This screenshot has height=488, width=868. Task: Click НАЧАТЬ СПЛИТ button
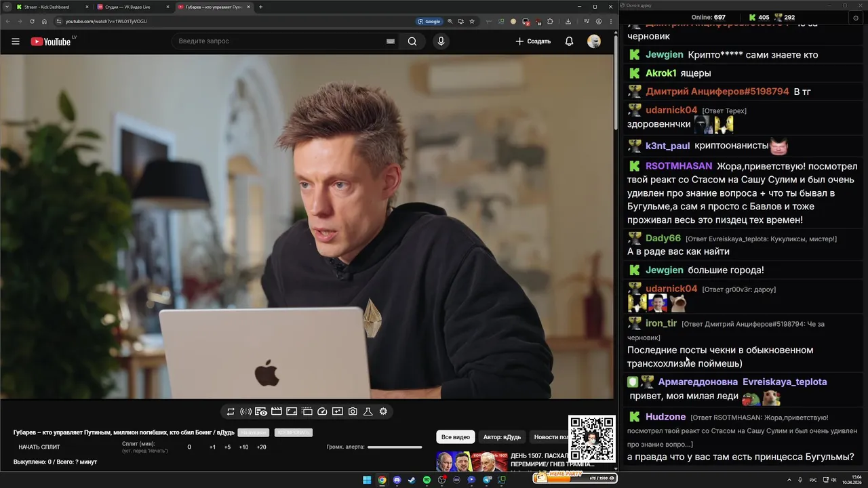39,447
